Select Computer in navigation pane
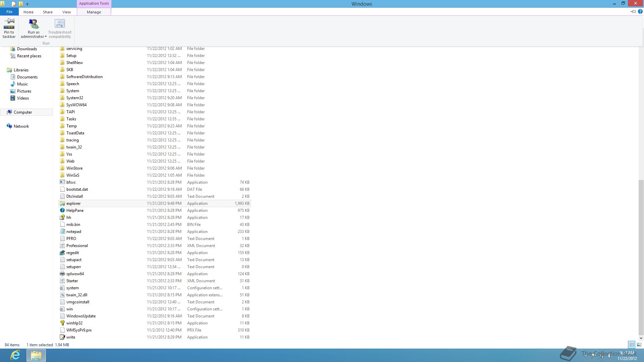The image size is (644, 362). [x=26, y=112]
